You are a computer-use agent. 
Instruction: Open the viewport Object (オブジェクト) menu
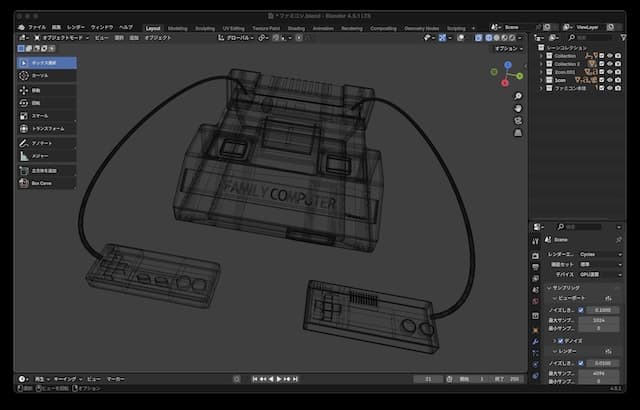pos(158,38)
